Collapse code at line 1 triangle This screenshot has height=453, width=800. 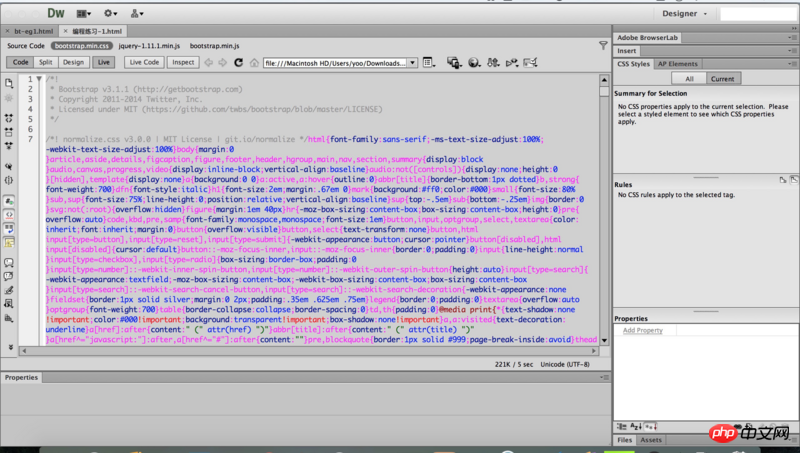[x=39, y=79]
